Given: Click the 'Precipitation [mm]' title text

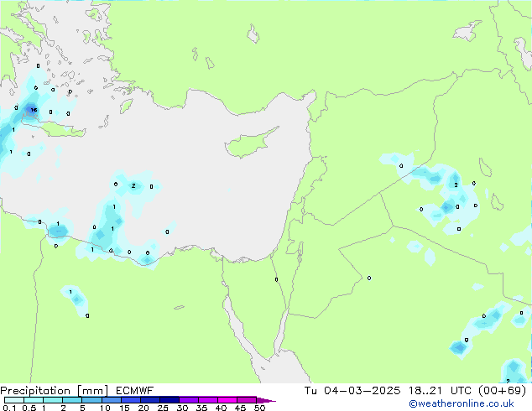Looking at the screenshot, I should tap(55, 391).
